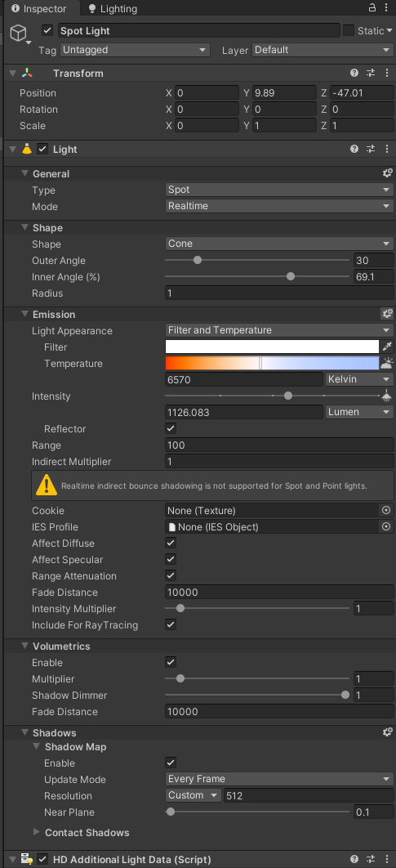Toggle the Spot Light active checkbox

click(47, 30)
